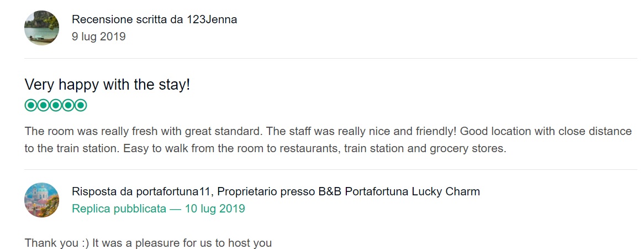Click the "9 lug 2019" review date
This screenshot has width=644, height=249.
click(98, 37)
